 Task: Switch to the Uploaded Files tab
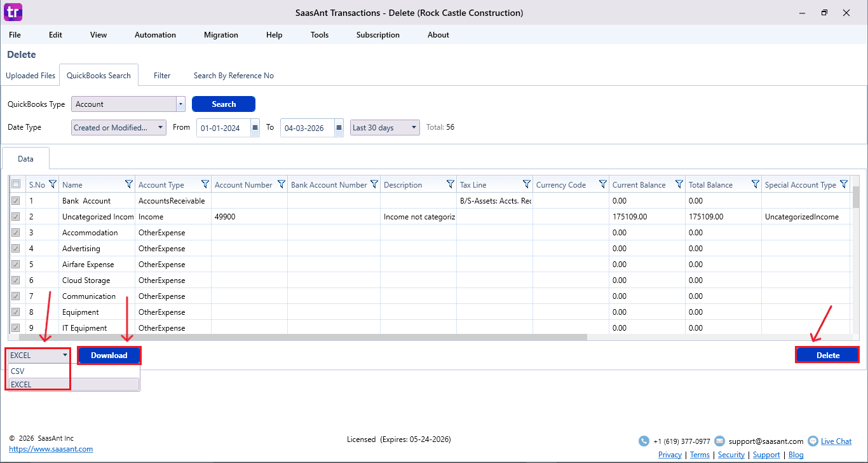coord(31,76)
